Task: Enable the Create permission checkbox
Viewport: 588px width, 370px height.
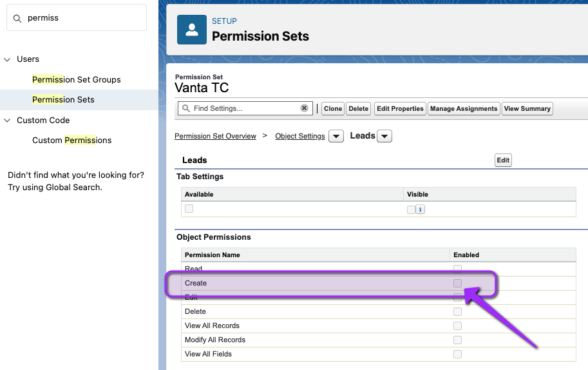Action: [x=457, y=283]
